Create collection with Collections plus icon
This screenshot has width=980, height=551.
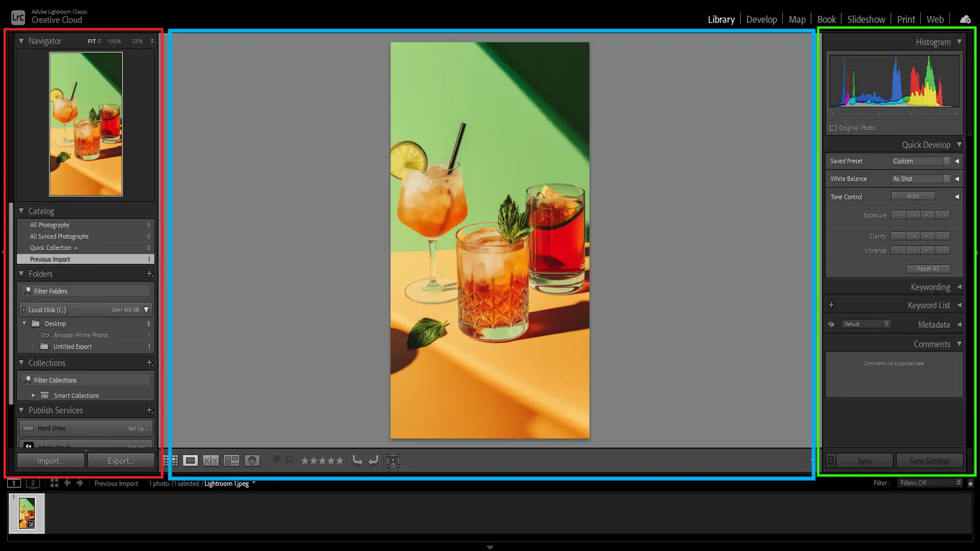pos(150,363)
